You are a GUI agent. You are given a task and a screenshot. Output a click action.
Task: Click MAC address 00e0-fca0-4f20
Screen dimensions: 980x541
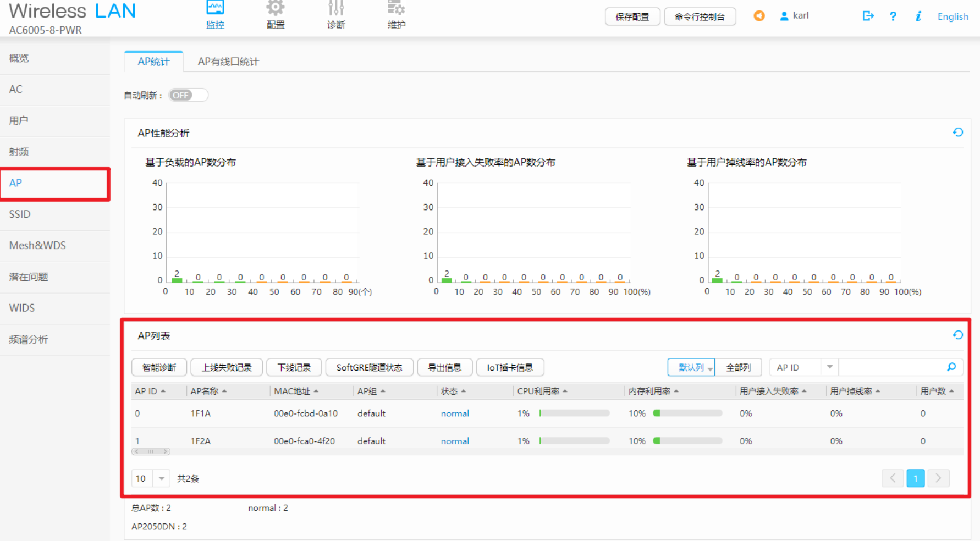coord(304,441)
